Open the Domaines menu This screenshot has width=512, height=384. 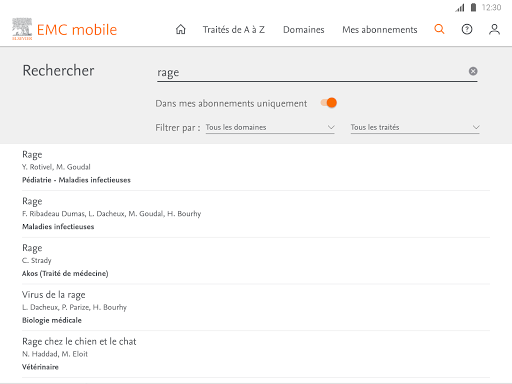tap(304, 30)
